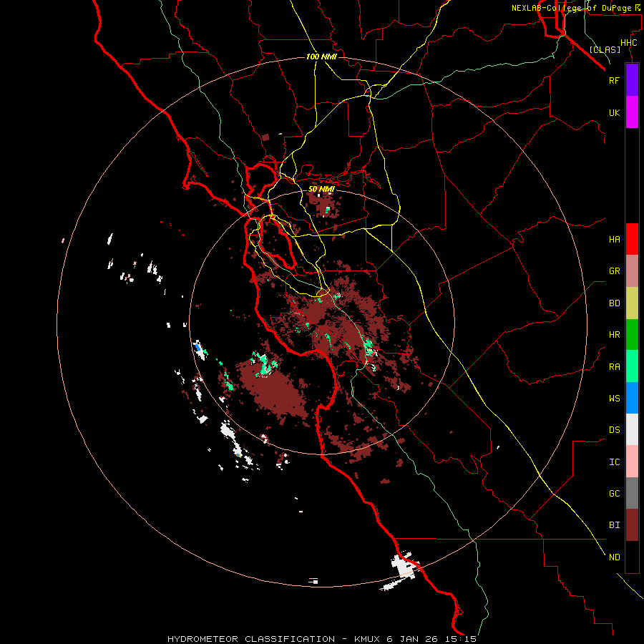Image resolution: width=644 pixels, height=644 pixels.
Task: Click the IC pink legend swatch
Action: (x=632, y=462)
